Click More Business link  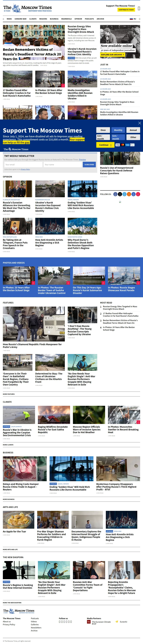[x=9, y=499]
